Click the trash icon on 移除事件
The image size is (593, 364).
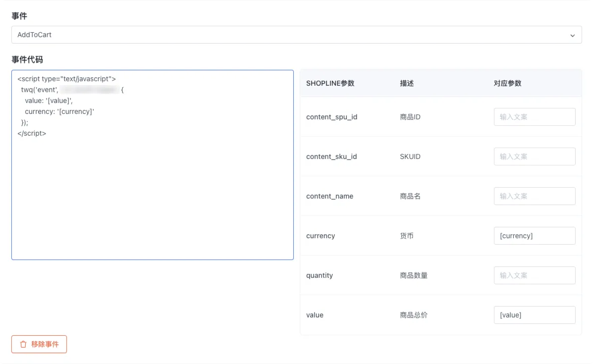pos(23,344)
